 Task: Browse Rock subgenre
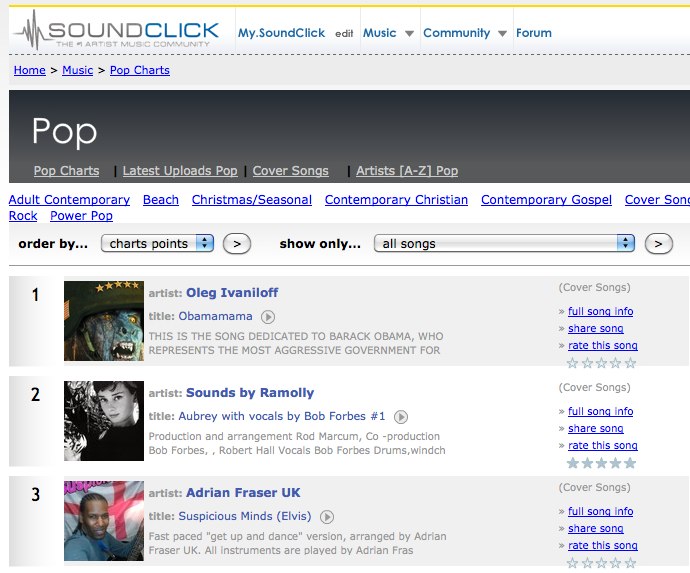click(23, 216)
